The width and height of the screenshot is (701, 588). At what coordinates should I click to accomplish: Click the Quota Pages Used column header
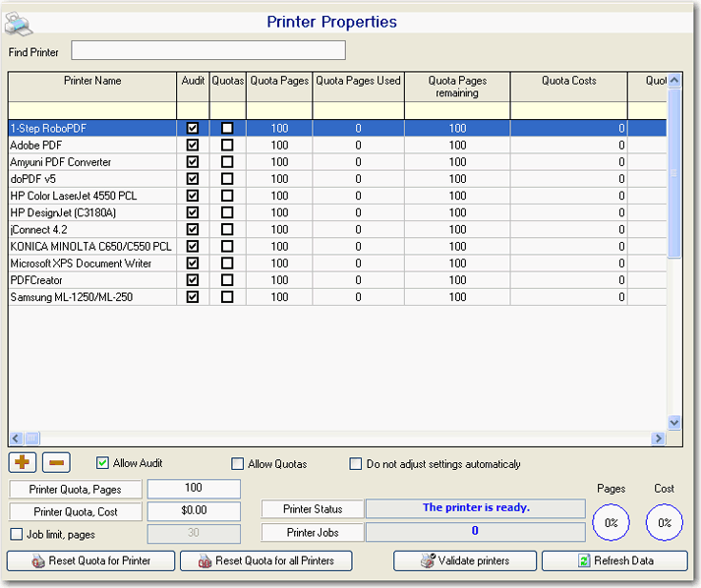[359, 87]
